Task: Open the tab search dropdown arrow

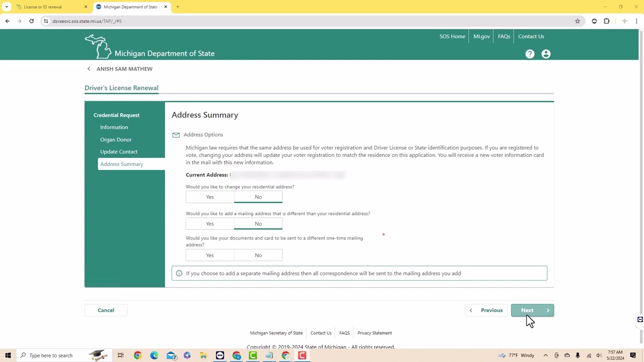Action: tap(7, 7)
